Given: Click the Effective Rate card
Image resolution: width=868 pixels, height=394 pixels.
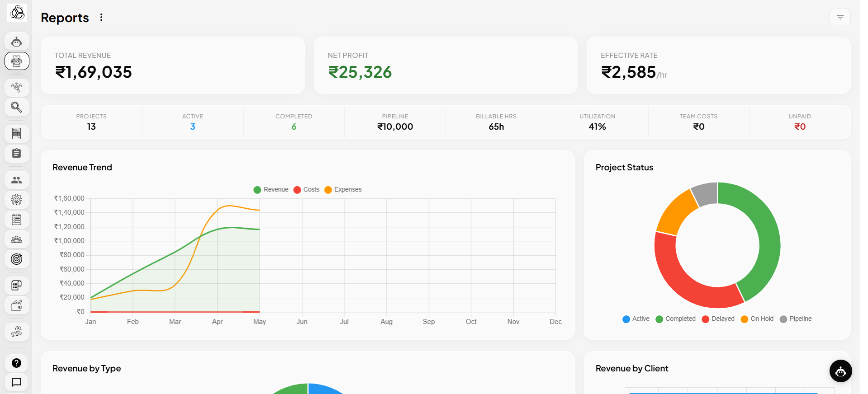Looking at the screenshot, I should [719, 66].
